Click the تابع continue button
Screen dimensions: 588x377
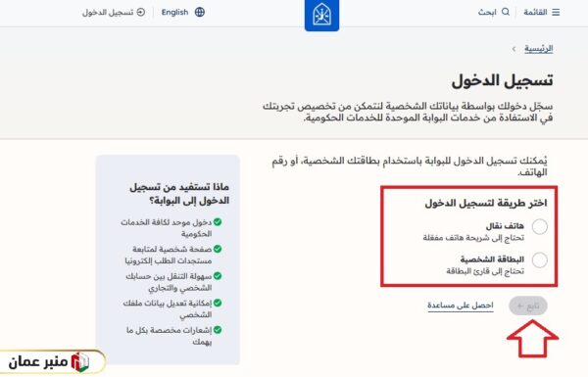coord(528,306)
